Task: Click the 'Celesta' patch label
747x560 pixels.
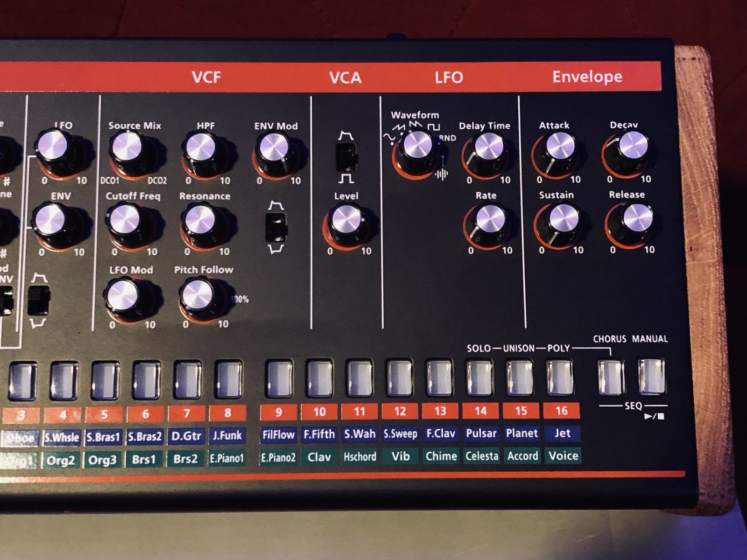Action: 481,456
